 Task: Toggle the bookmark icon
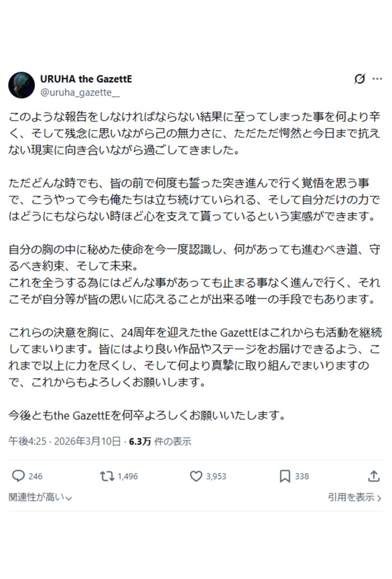click(285, 476)
